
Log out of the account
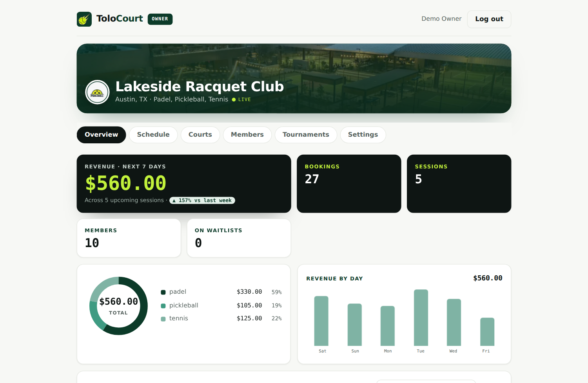click(489, 19)
